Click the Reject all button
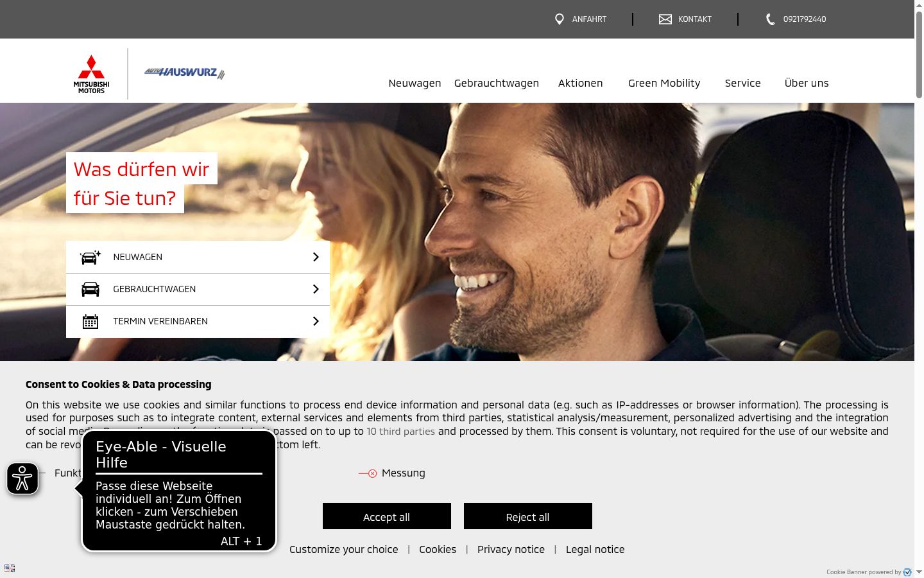The width and height of the screenshot is (924, 578). coord(528,516)
